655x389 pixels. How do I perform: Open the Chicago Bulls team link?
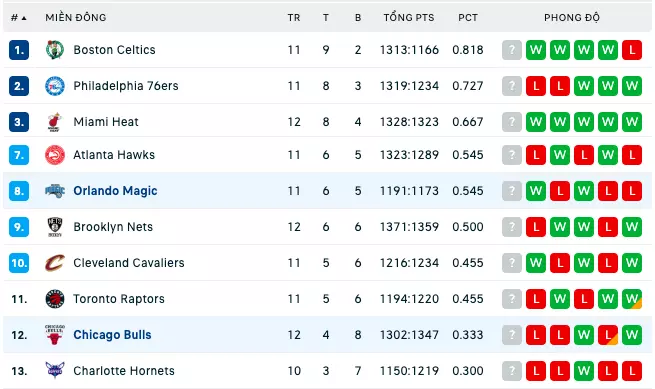click(x=112, y=335)
